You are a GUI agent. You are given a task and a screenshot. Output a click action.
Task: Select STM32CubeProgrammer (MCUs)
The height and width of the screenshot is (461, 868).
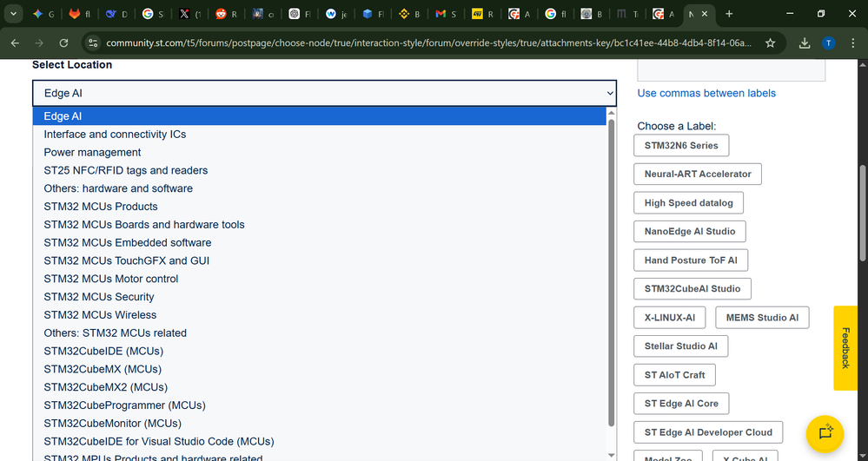[320, 405]
